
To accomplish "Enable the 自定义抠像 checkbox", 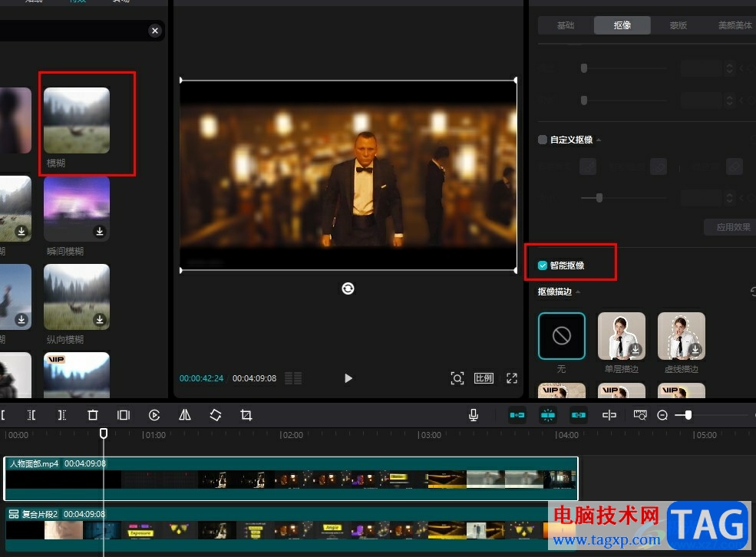I will (x=543, y=140).
